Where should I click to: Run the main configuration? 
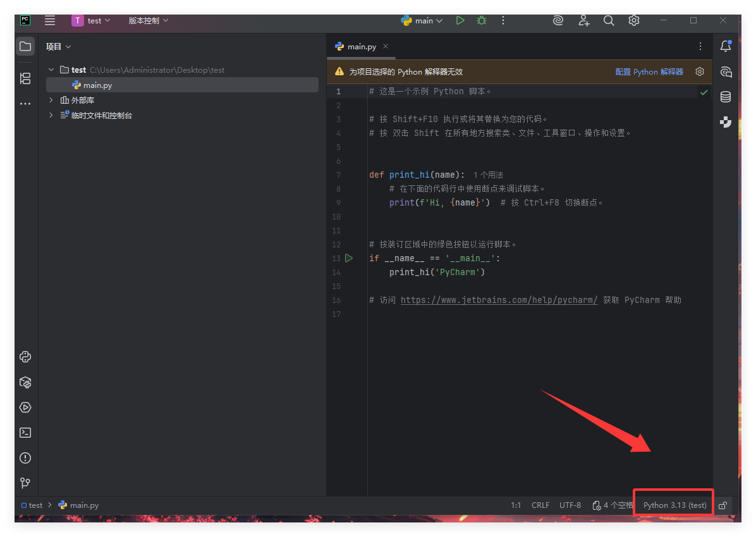coord(460,20)
